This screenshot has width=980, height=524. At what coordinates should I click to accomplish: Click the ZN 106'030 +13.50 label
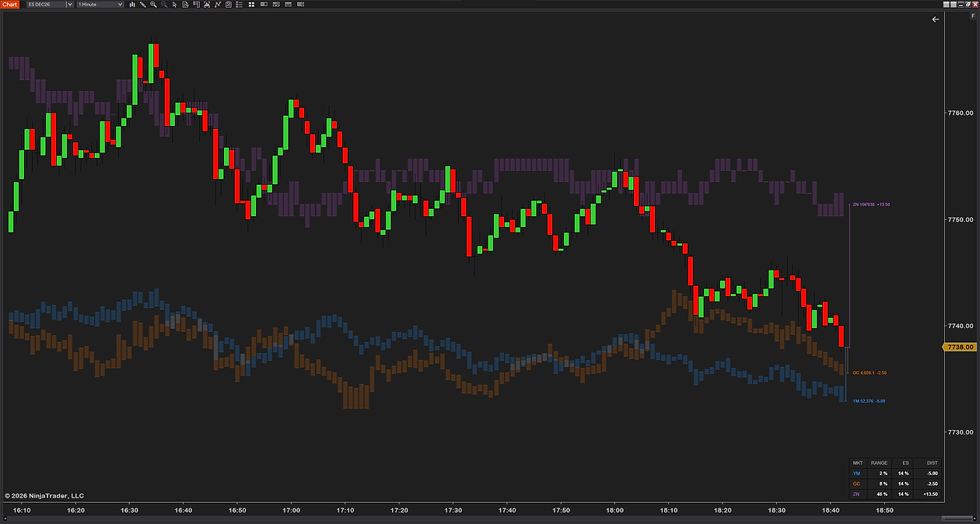coord(871,204)
